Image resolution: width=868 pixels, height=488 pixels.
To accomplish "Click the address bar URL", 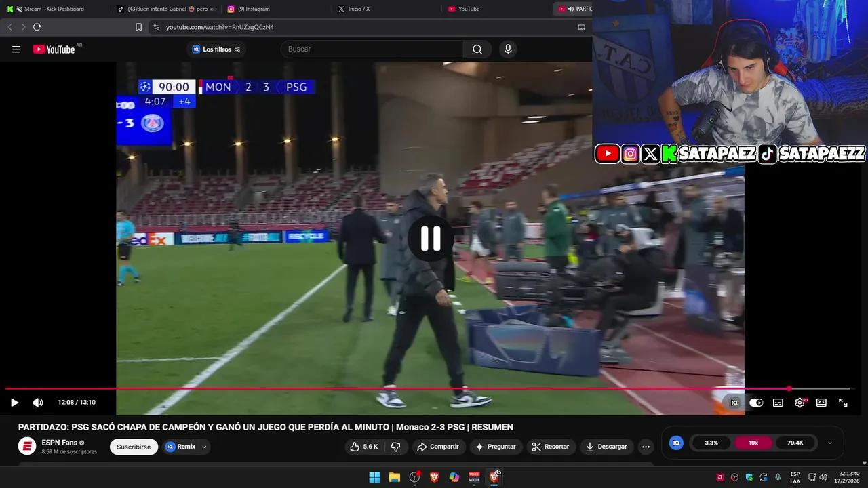I will 220,27.
